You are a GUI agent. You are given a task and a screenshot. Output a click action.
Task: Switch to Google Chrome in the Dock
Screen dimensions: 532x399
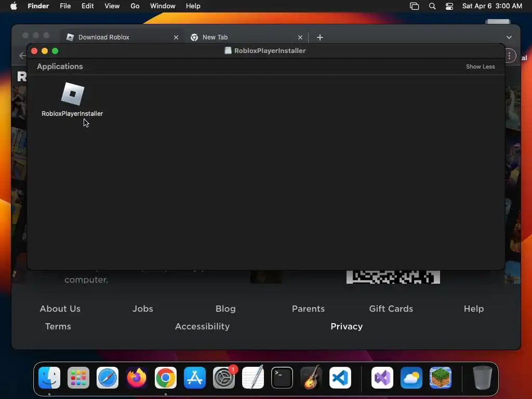coord(166,378)
